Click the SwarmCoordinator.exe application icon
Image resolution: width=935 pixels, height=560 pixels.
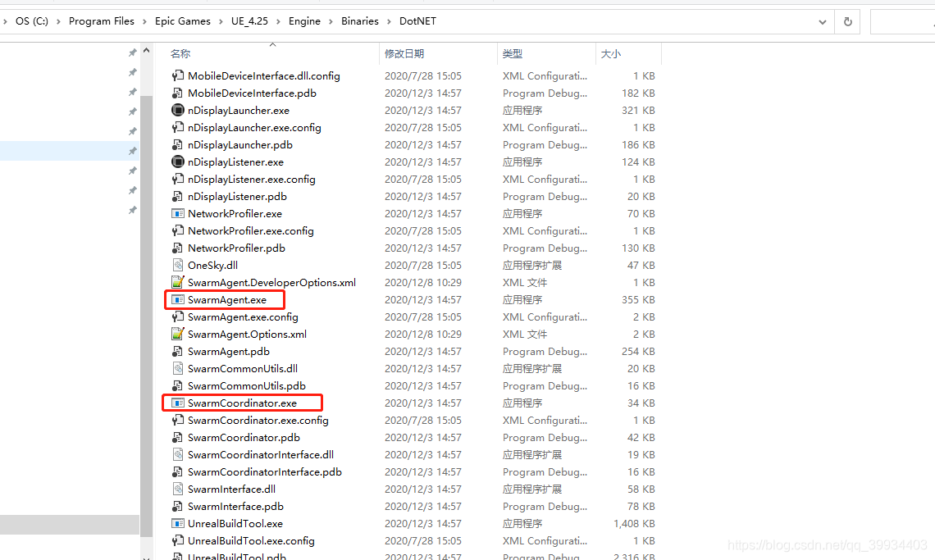point(178,403)
